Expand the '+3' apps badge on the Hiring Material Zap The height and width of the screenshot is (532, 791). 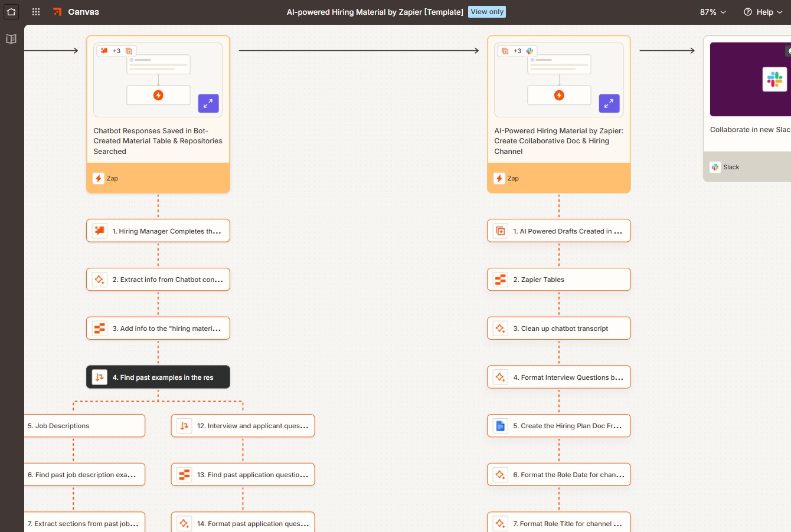point(517,51)
